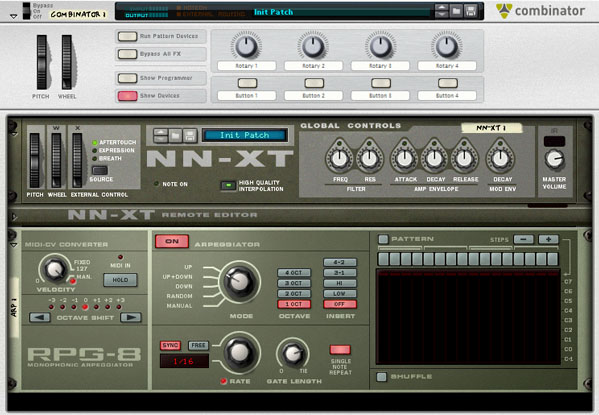Click the SYNC rate mode button

[170, 345]
